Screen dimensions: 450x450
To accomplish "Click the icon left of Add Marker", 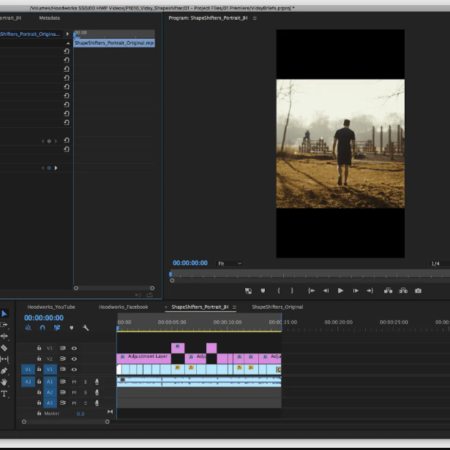I will point(248,291).
